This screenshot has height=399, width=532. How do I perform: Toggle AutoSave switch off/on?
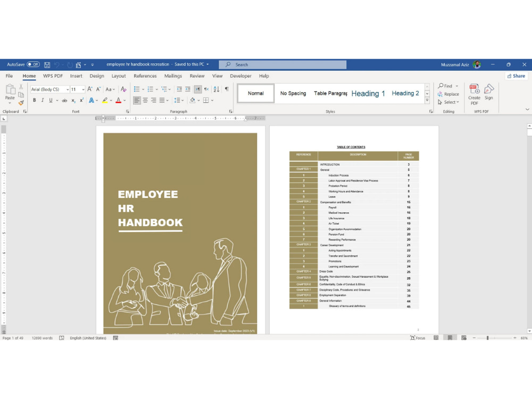pyautogui.click(x=33, y=64)
